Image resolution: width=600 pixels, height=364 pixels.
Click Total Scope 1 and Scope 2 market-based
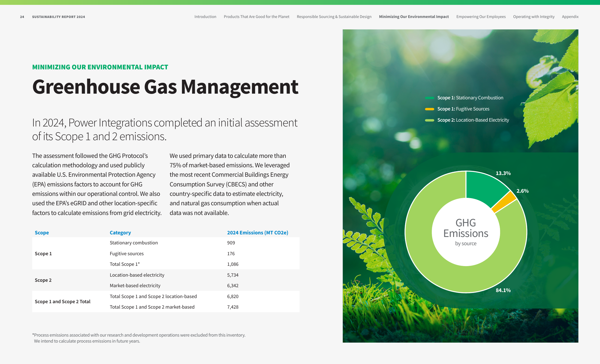[152, 307]
